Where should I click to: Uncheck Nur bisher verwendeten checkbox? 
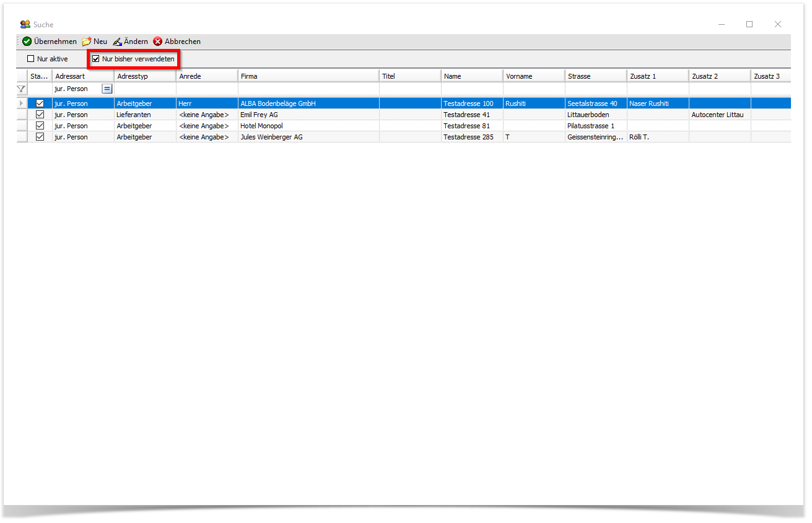point(96,59)
